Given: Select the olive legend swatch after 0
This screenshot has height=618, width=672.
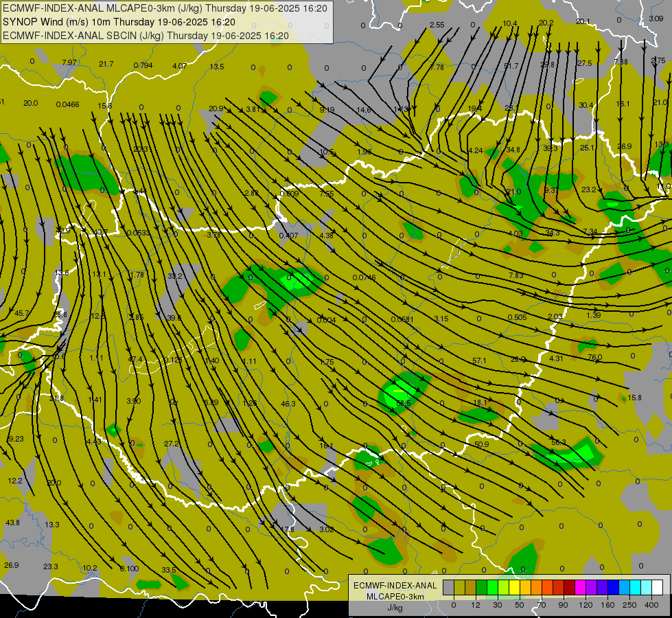Looking at the screenshot, I should (459, 588).
